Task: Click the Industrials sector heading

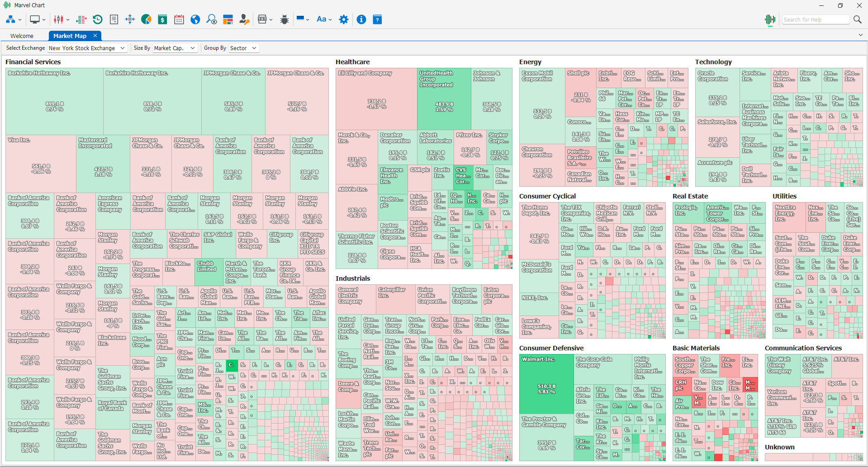Action: coord(353,278)
